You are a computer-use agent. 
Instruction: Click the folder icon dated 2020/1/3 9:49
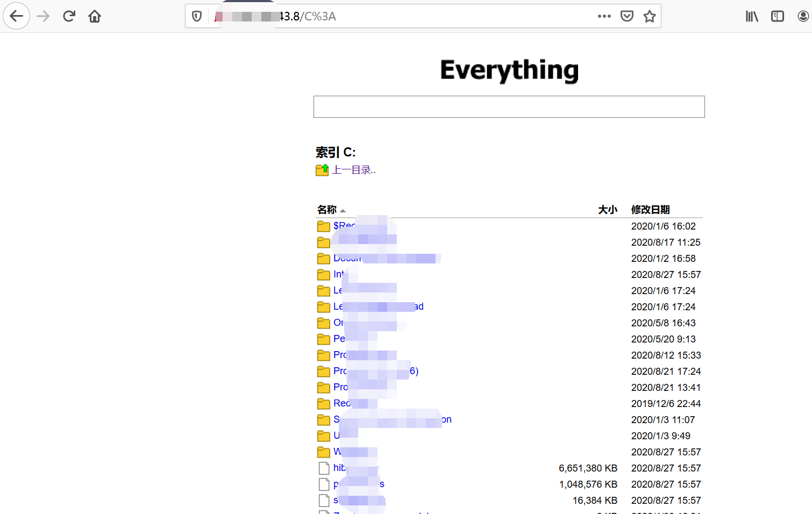click(x=324, y=436)
